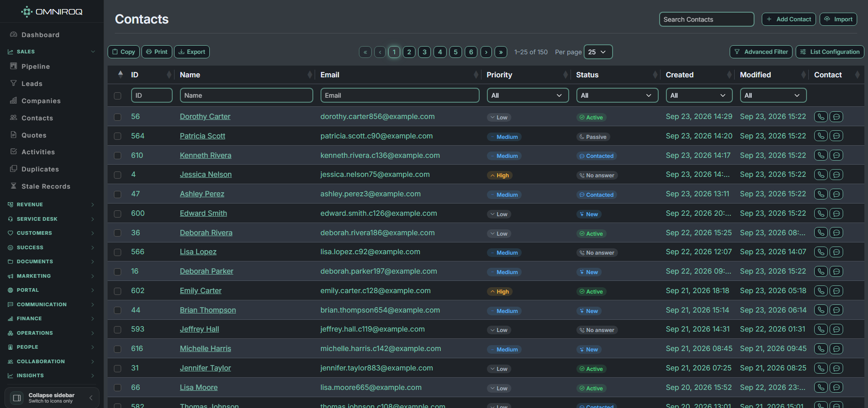
Task: Open the Advanced Filter button
Action: 761,52
